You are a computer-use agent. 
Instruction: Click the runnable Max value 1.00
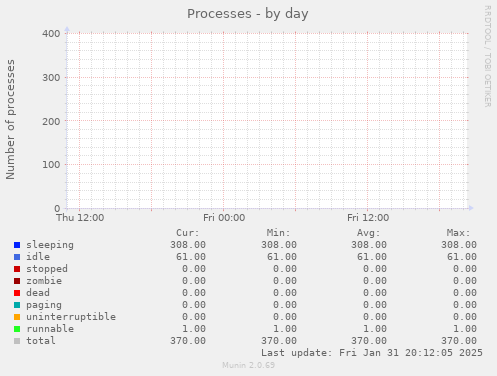(x=465, y=329)
